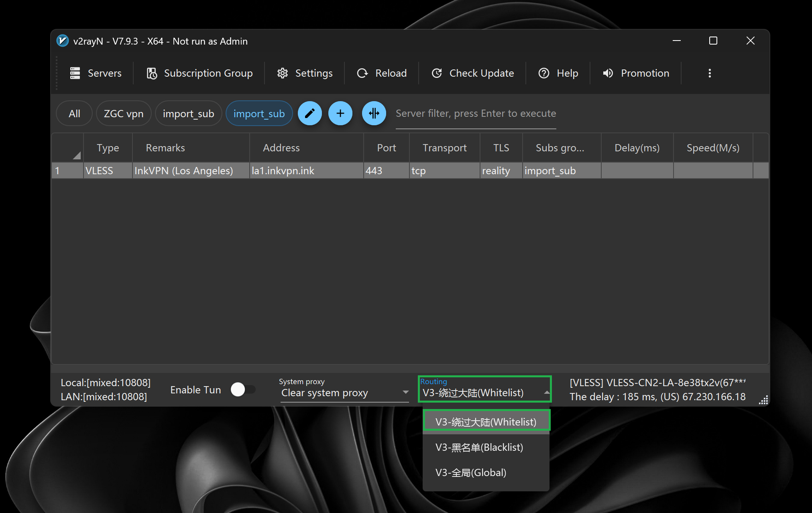Click the Local:[mixed:10808] status text

tap(106, 383)
